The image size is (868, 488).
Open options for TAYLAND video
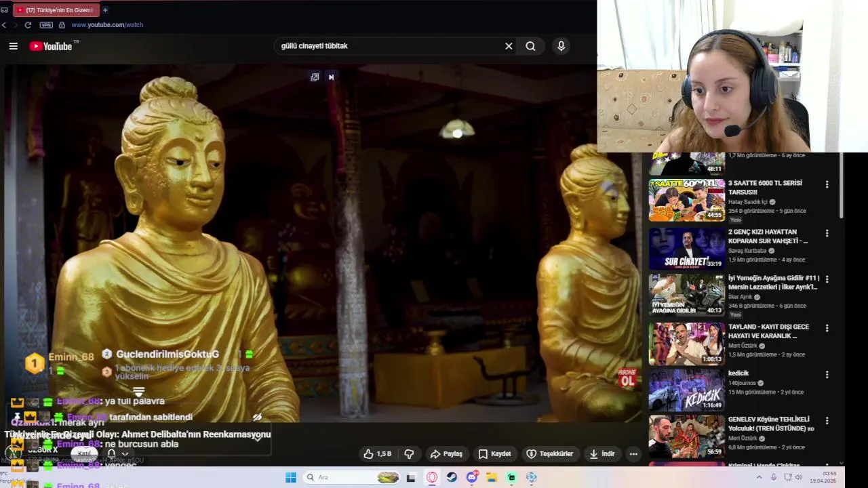click(x=827, y=328)
